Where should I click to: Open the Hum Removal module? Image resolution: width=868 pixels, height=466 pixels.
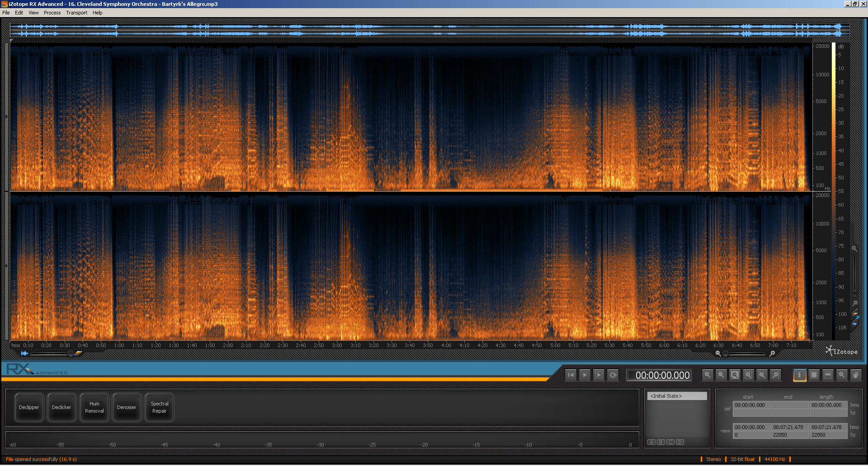pos(94,407)
